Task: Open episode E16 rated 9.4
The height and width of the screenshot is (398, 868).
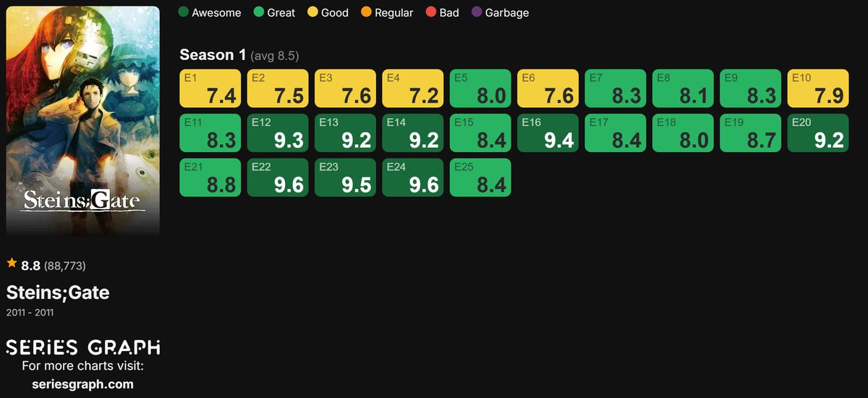Action: (x=548, y=133)
